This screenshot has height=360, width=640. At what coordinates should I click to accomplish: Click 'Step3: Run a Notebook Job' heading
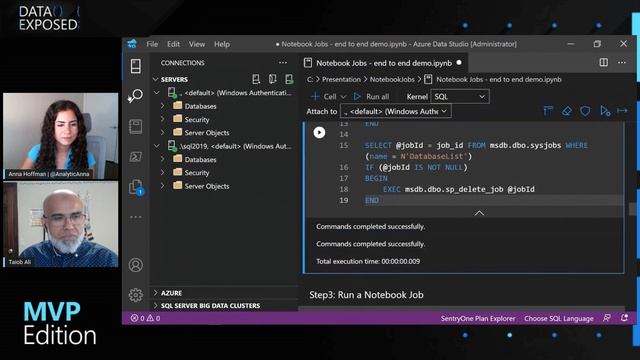(x=366, y=295)
